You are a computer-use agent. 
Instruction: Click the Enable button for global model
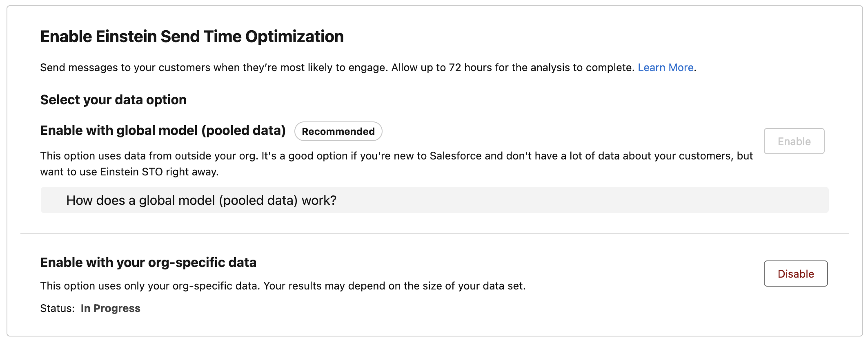coord(794,141)
